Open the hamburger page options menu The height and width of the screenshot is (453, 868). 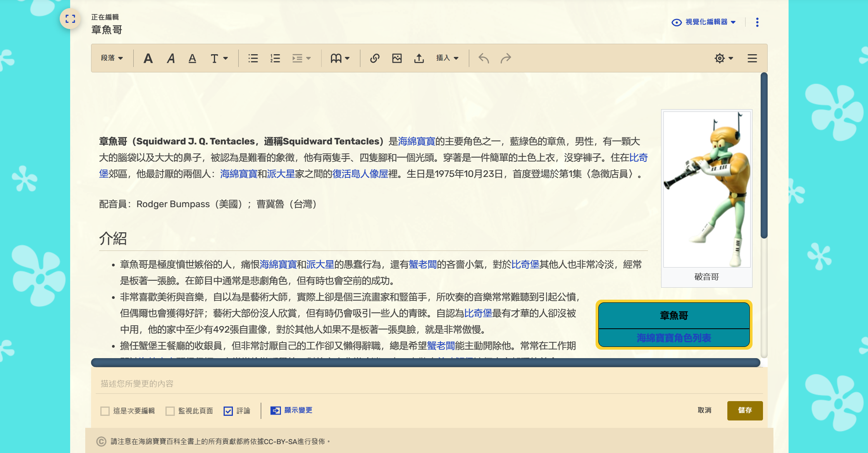pyautogui.click(x=752, y=58)
